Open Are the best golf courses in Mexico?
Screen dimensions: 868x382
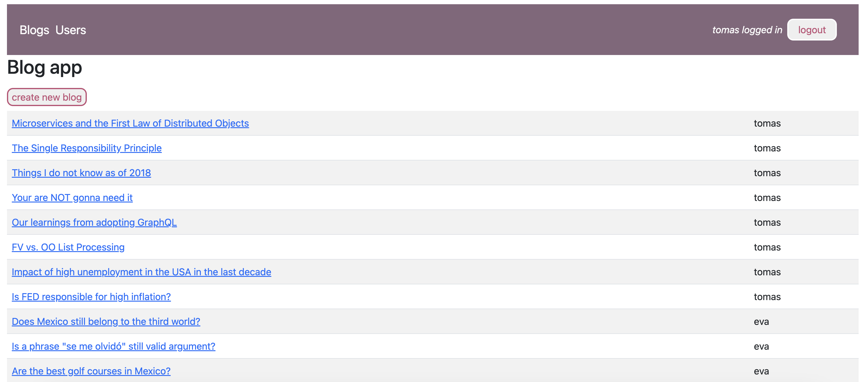[91, 371]
